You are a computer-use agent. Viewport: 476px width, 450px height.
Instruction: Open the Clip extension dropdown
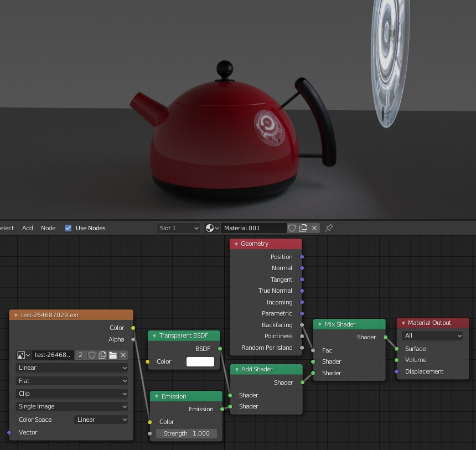point(71,394)
